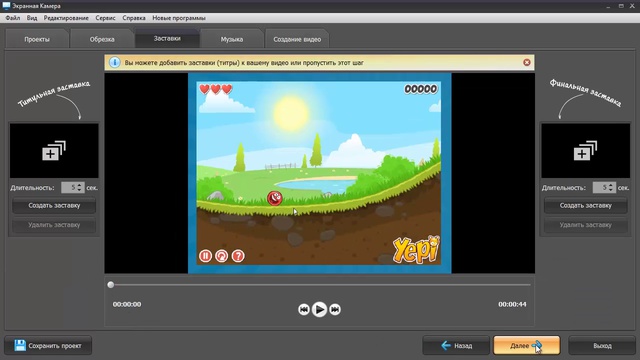Click Удалить заставку under final outro
Image resolution: width=640 pixels, height=360 pixels.
pyautogui.click(x=585, y=225)
